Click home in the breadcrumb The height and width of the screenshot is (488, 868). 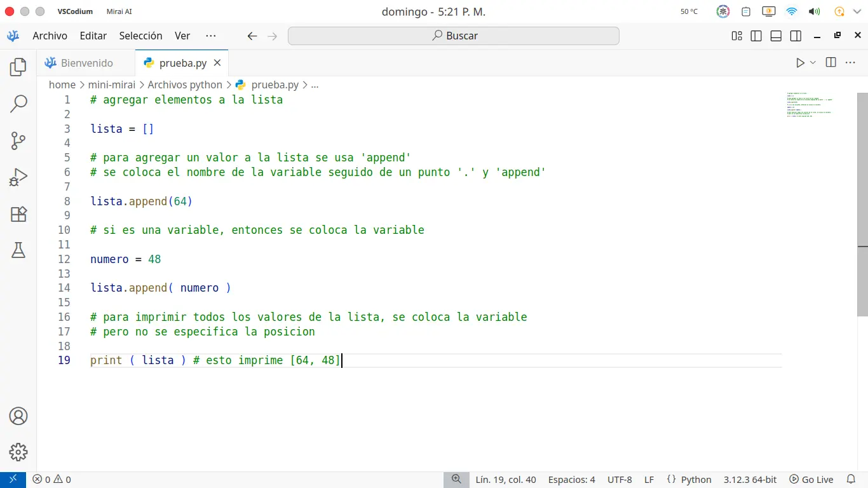(x=62, y=85)
